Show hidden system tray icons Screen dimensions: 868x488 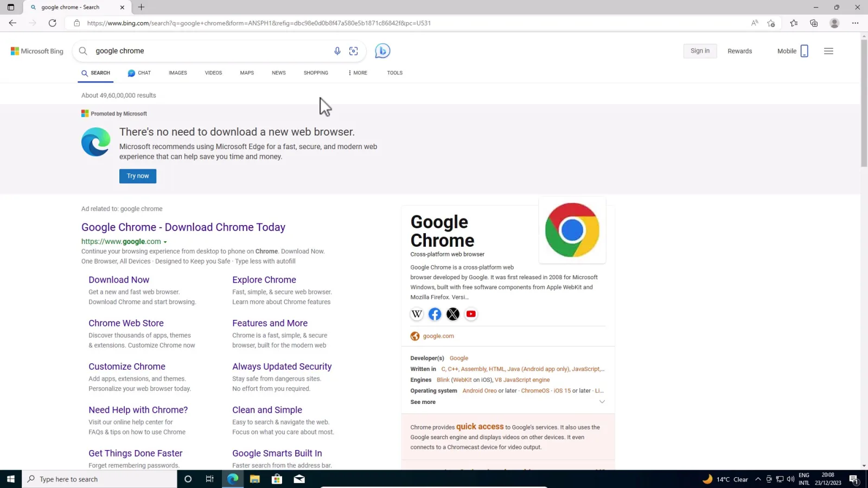758,479
